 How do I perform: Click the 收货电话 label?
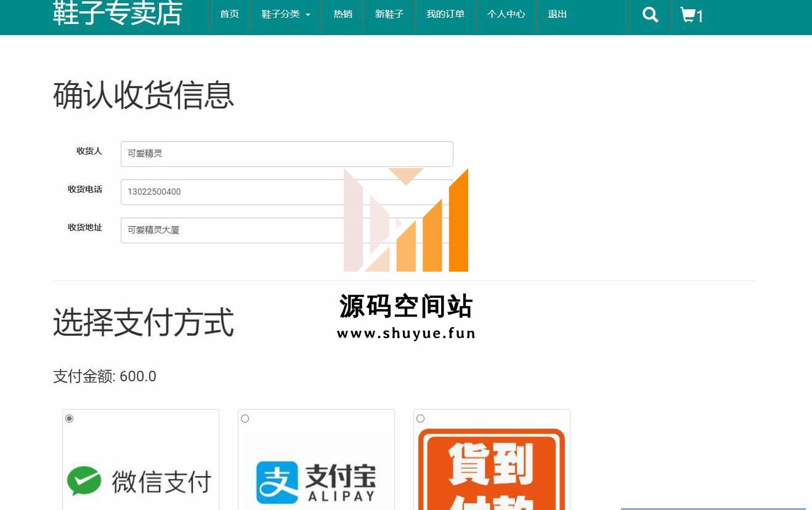click(85, 189)
